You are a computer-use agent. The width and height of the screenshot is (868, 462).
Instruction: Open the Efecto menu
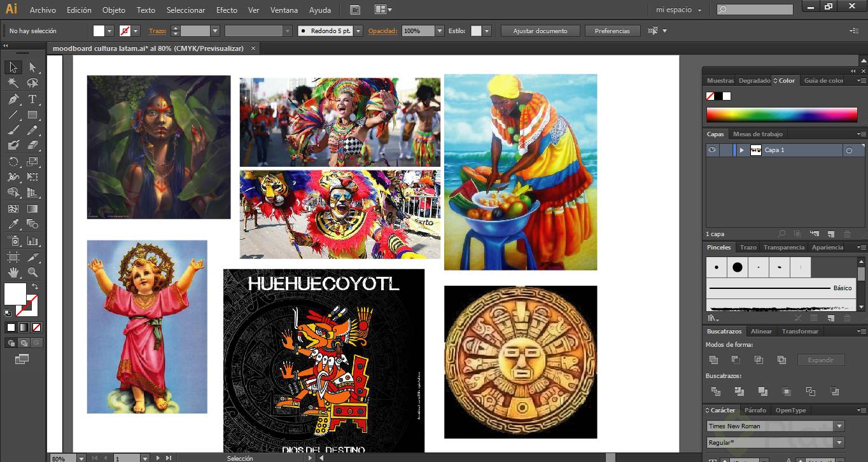pyautogui.click(x=227, y=10)
